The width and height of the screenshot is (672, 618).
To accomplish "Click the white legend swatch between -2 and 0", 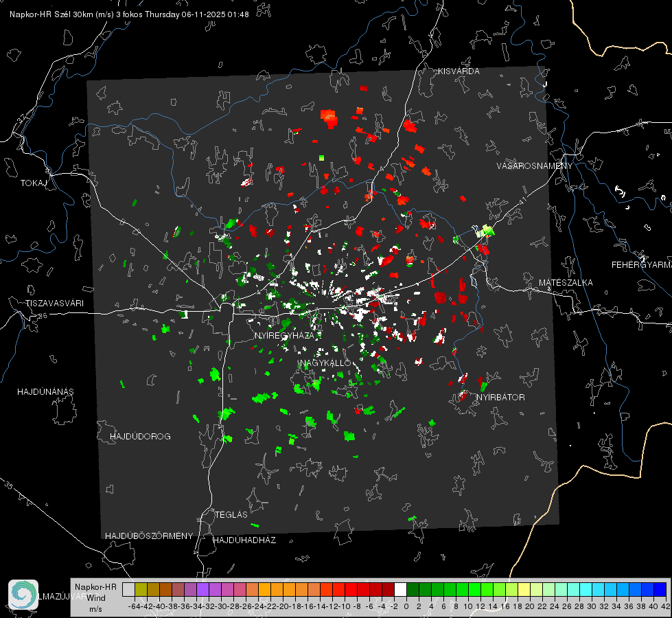I will (x=400, y=589).
